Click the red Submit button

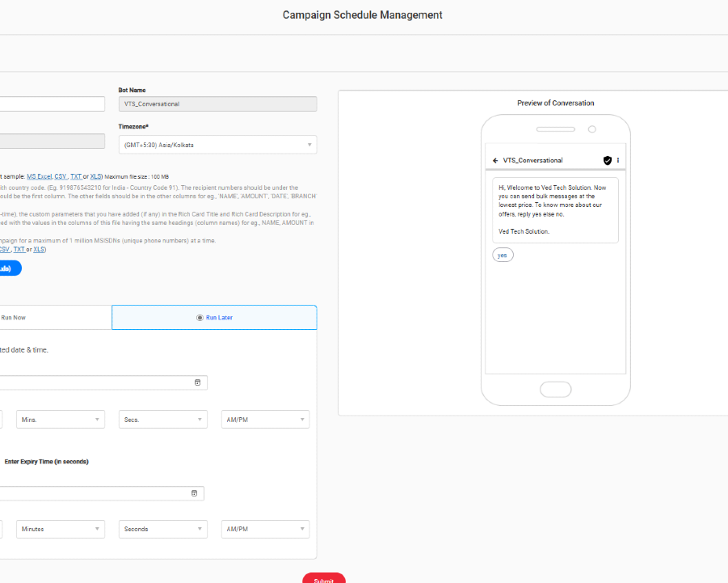click(323, 578)
